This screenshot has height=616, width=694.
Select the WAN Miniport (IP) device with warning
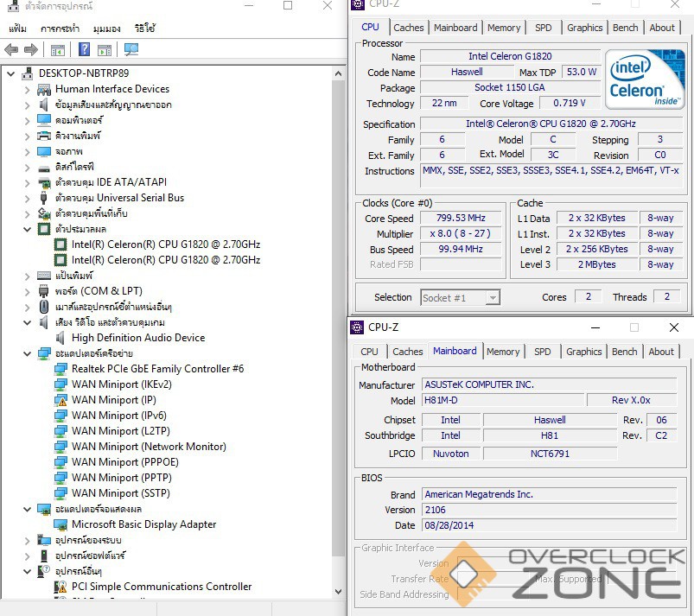[113, 400]
